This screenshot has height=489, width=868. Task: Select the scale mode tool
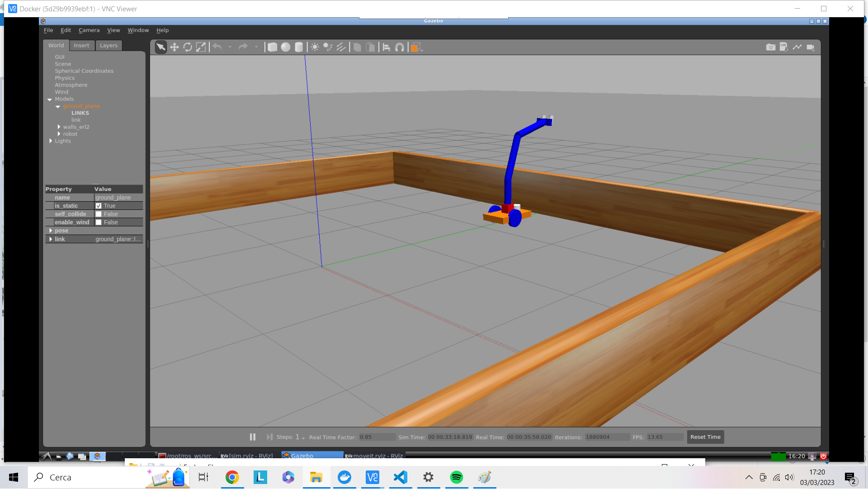[x=201, y=47]
